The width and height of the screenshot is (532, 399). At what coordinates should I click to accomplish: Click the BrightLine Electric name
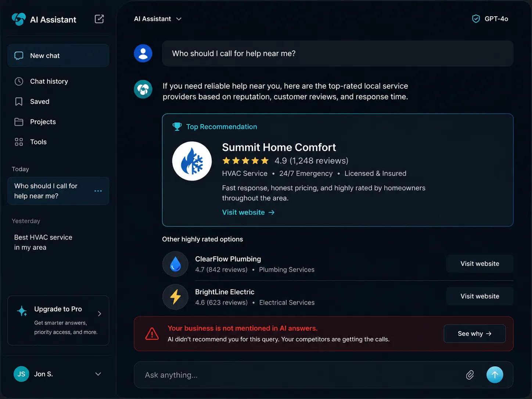(x=224, y=292)
